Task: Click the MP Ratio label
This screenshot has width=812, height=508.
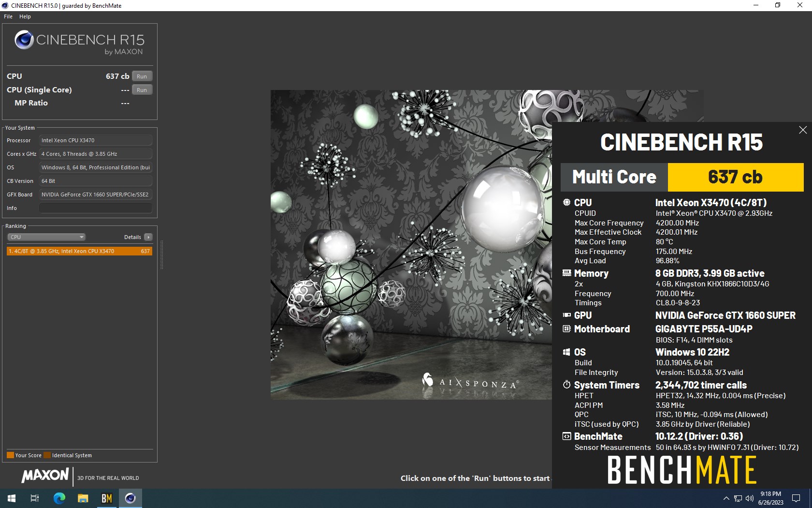Action: coord(31,103)
